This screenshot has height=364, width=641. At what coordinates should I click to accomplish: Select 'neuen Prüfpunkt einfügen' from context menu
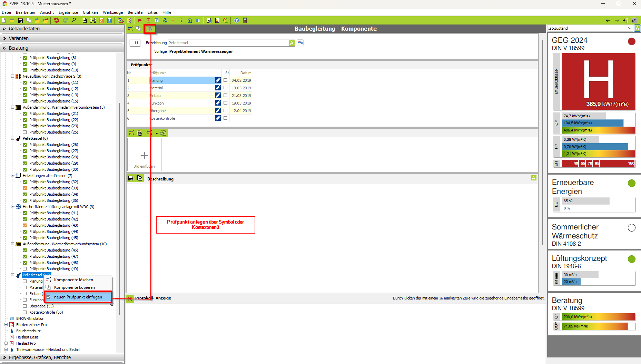coord(78,297)
